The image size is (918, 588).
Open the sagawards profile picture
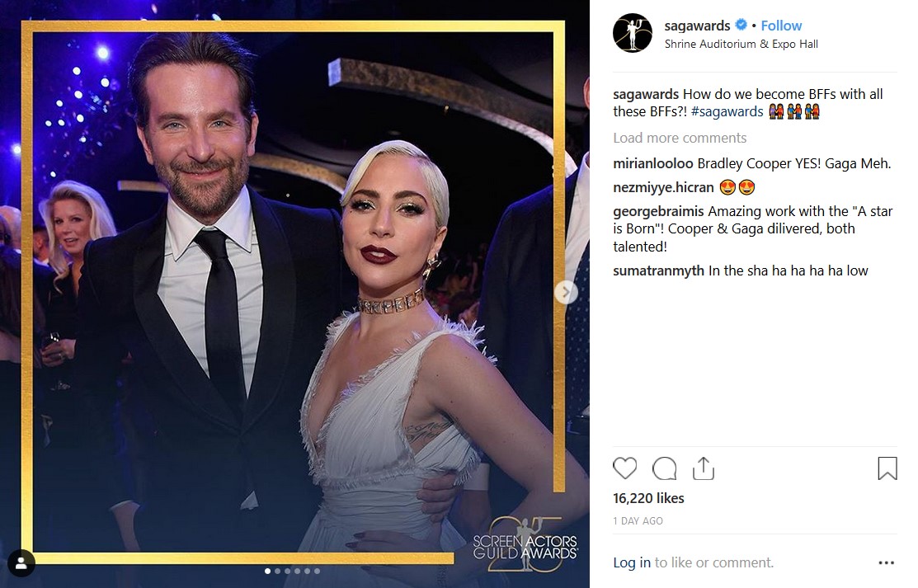tap(633, 33)
